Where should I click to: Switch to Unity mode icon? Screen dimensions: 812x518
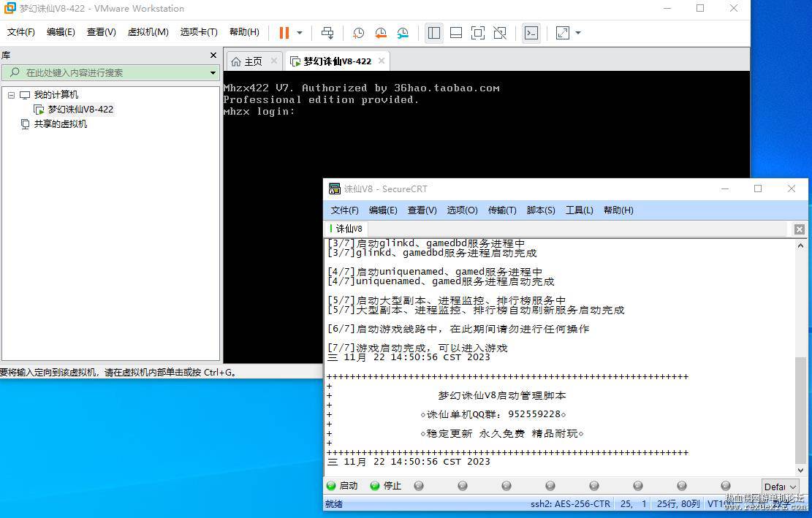500,33
